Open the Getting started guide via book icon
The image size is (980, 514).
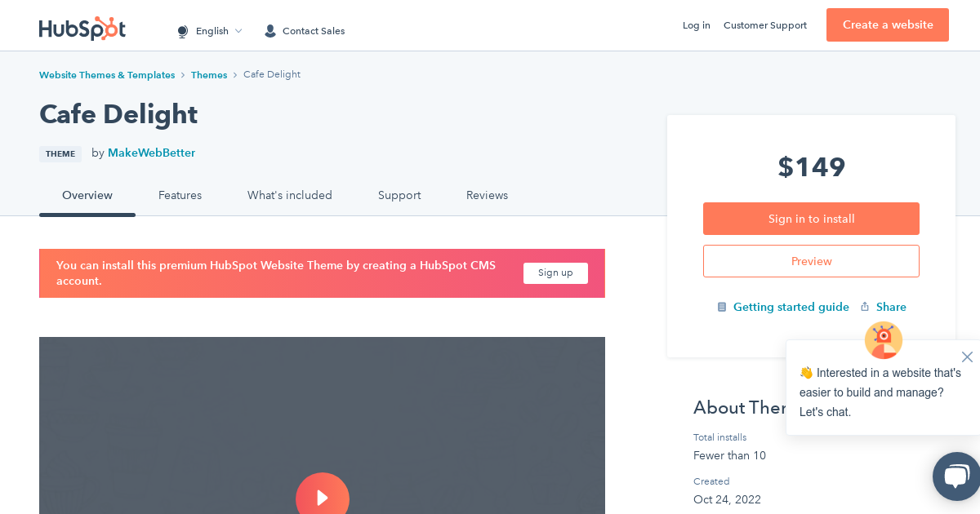722,307
